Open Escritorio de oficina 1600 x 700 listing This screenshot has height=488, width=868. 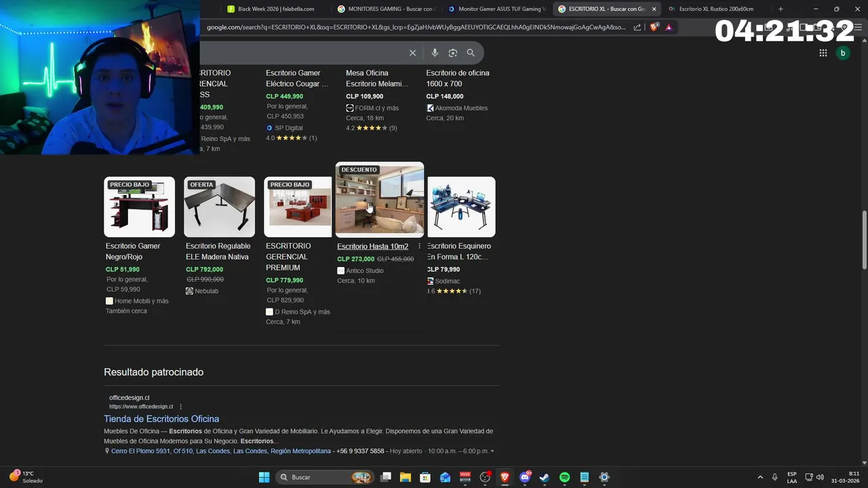pos(458,78)
